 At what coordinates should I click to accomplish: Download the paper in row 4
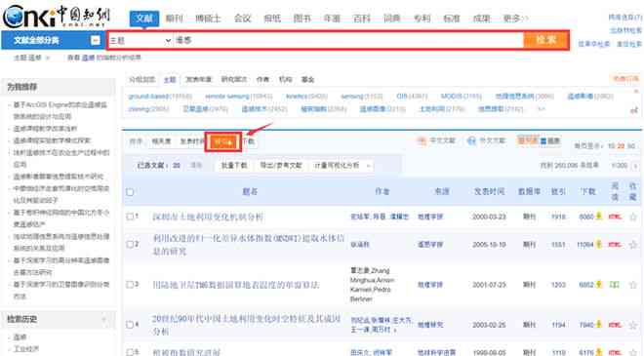[x=599, y=324]
